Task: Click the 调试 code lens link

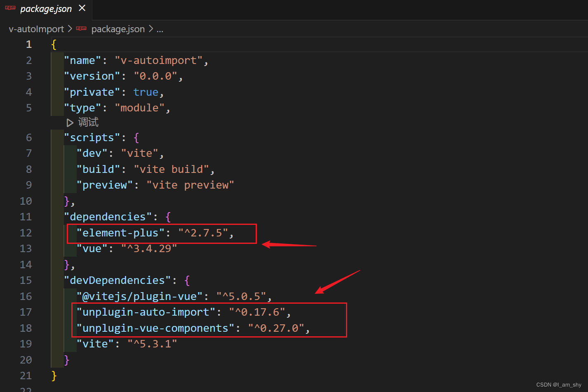Action: point(88,122)
